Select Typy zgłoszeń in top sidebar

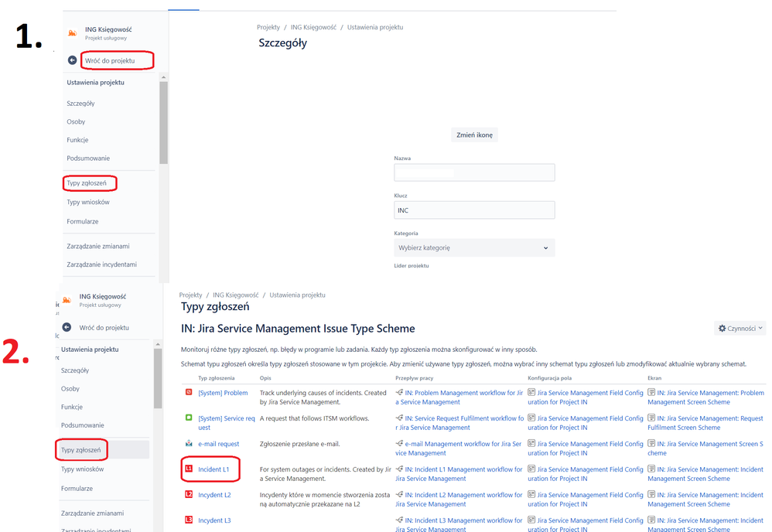click(87, 183)
